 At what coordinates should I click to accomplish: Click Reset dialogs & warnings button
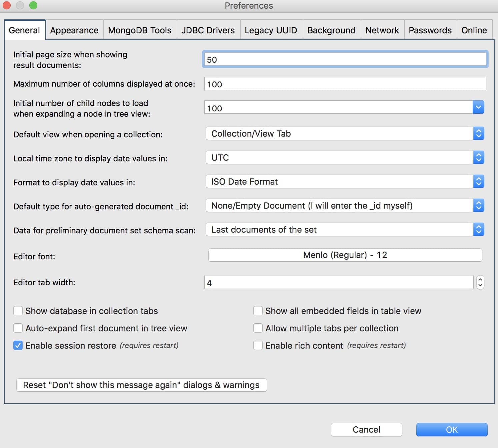(141, 385)
